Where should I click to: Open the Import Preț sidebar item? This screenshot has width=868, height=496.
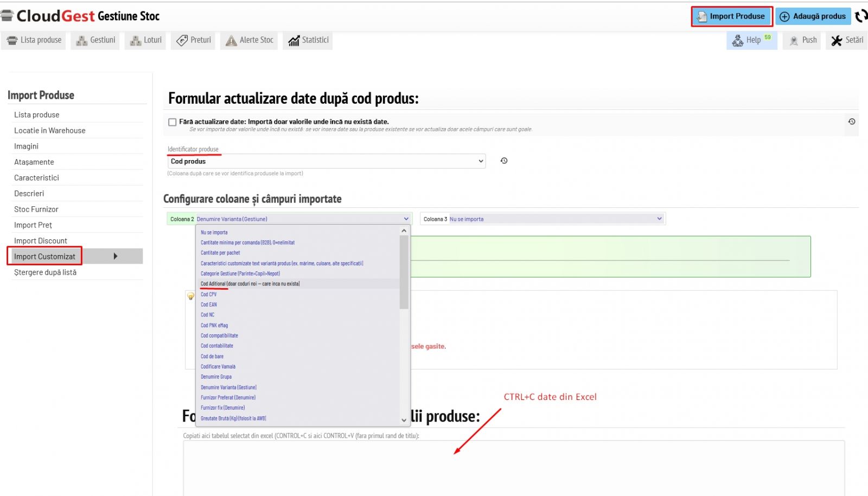pos(33,225)
